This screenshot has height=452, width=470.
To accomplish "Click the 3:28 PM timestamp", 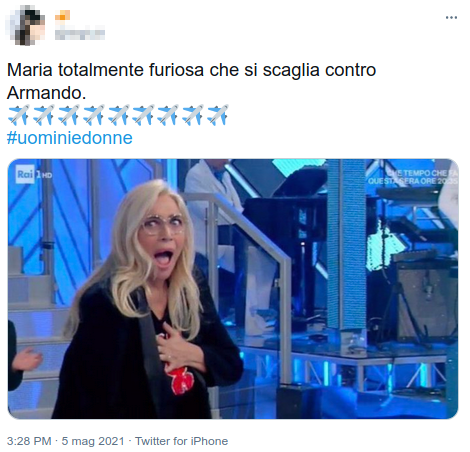I will (x=29, y=441).
